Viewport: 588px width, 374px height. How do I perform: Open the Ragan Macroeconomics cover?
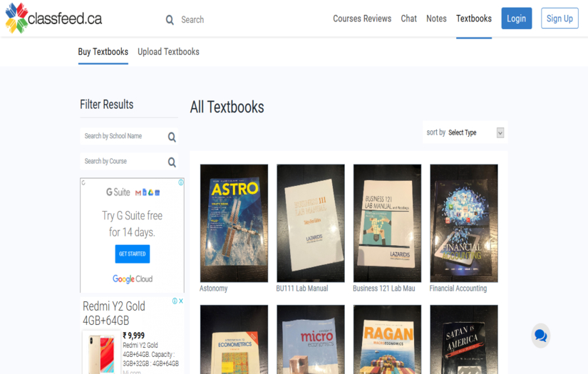coord(387,340)
